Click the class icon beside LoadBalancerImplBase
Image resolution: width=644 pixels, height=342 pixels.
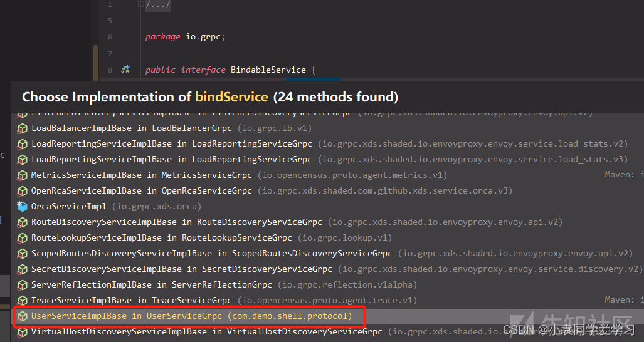(x=22, y=129)
